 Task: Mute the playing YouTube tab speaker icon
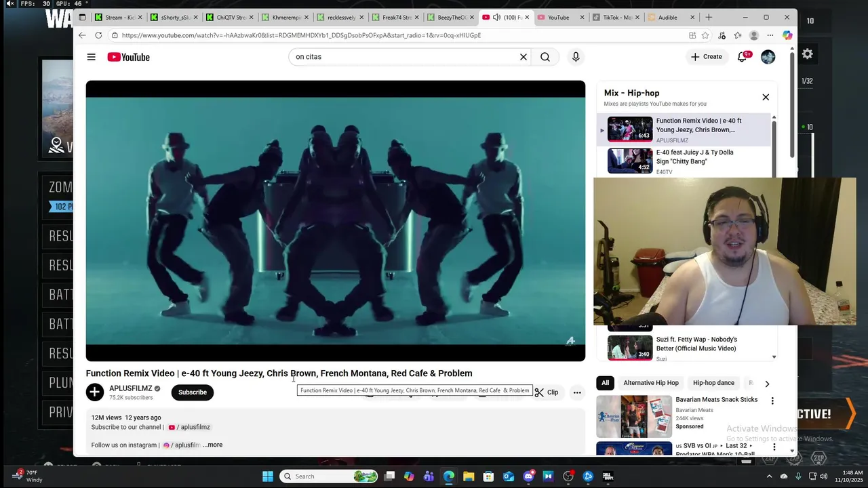496,18
